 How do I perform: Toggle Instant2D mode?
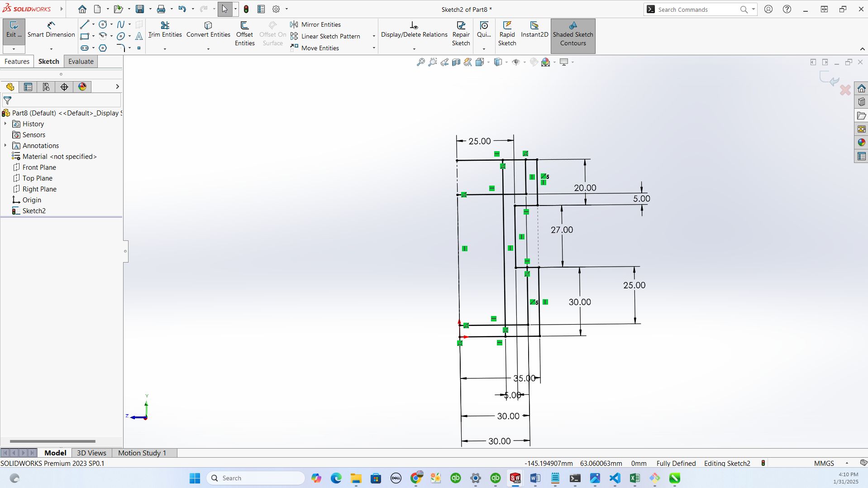pyautogui.click(x=534, y=30)
